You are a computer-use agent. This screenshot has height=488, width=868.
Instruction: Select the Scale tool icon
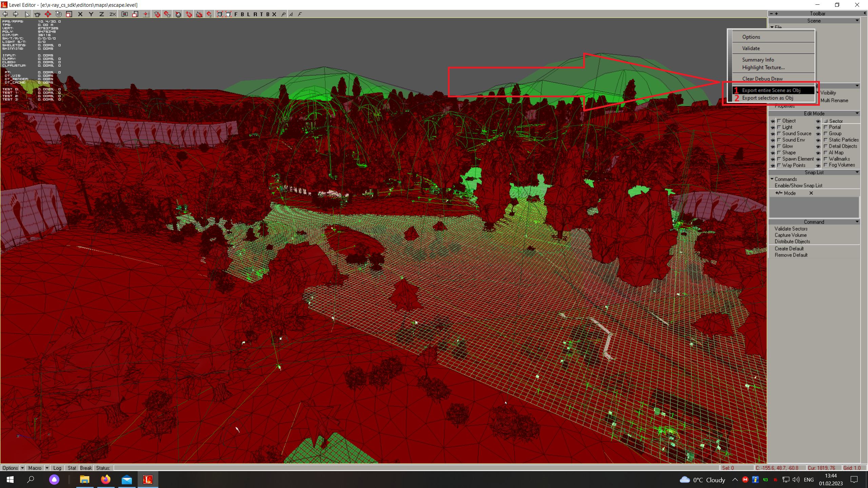pyautogui.click(x=69, y=14)
